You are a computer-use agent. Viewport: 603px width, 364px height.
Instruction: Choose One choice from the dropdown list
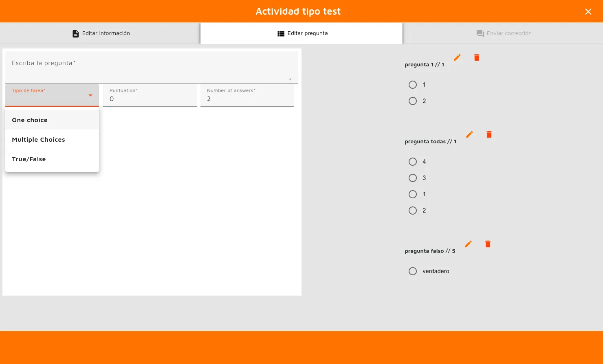pyautogui.click(x=30, y=120)
